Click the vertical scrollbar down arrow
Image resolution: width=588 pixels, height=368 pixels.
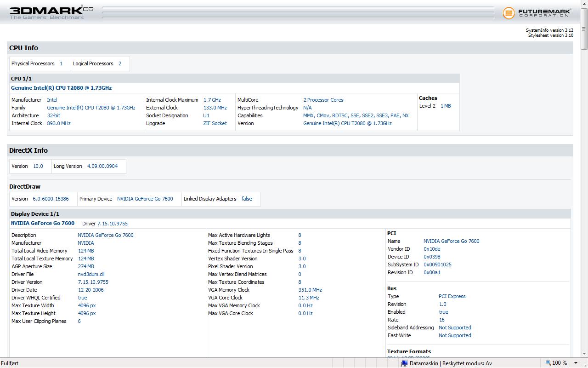pyautogui.click(x=584, y=355)
